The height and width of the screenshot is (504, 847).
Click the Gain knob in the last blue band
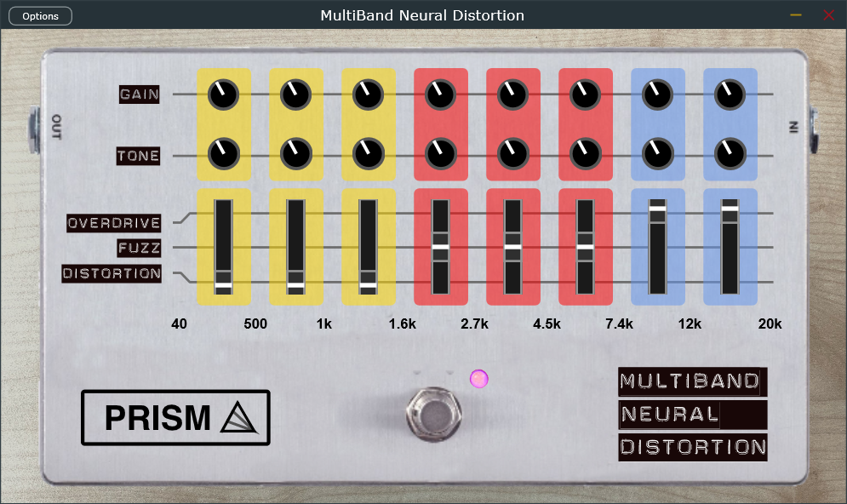pyautogui.click(x=730, y=94)
